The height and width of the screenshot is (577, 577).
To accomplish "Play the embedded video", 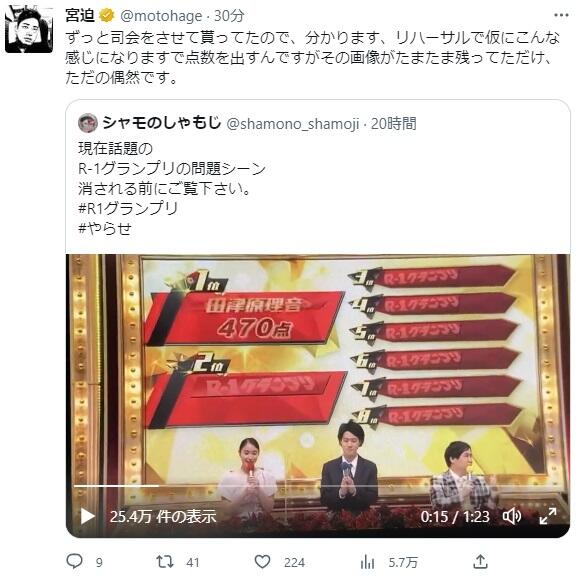I will pos(87,516).
